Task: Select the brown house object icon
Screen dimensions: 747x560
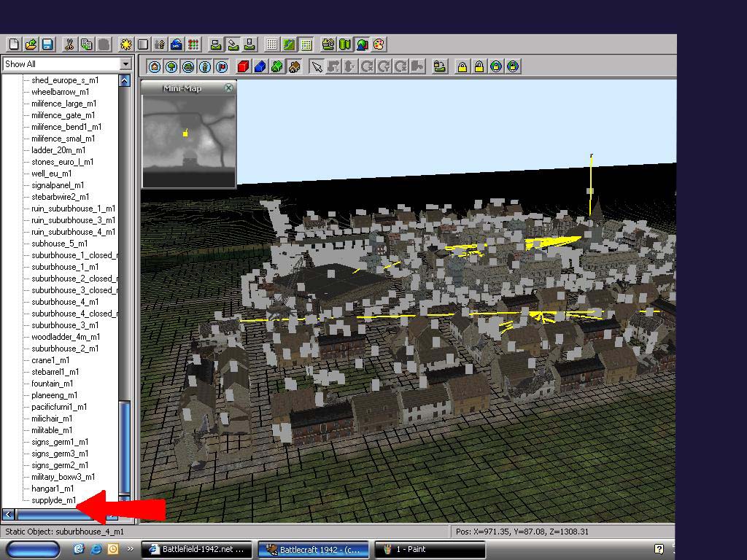Action: [295, 66]
